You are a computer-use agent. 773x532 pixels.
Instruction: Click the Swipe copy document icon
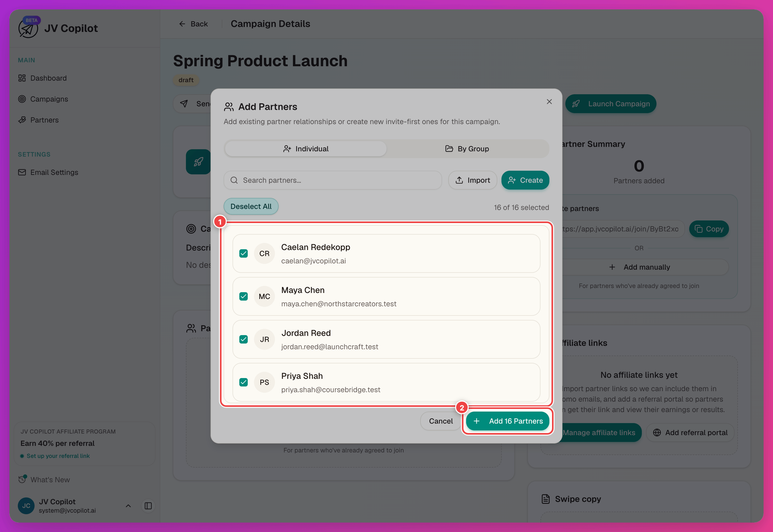tap(546, 499)
